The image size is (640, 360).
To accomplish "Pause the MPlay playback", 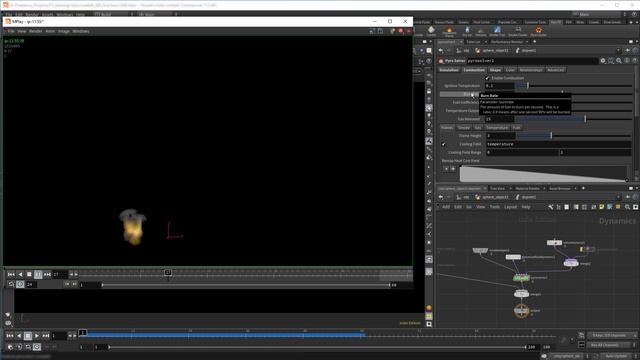I will click(38, 274).
